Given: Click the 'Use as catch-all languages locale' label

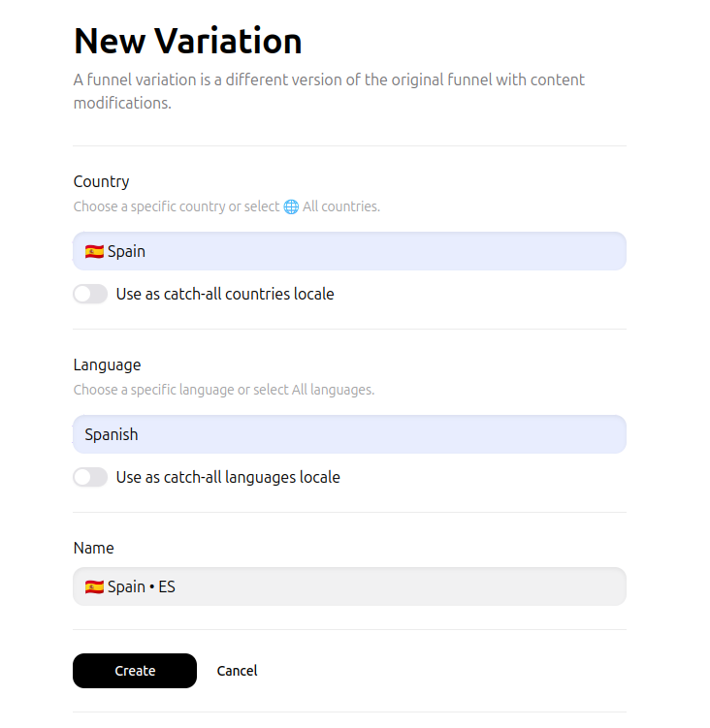Looking at the screenshot, I should point(228,477).
